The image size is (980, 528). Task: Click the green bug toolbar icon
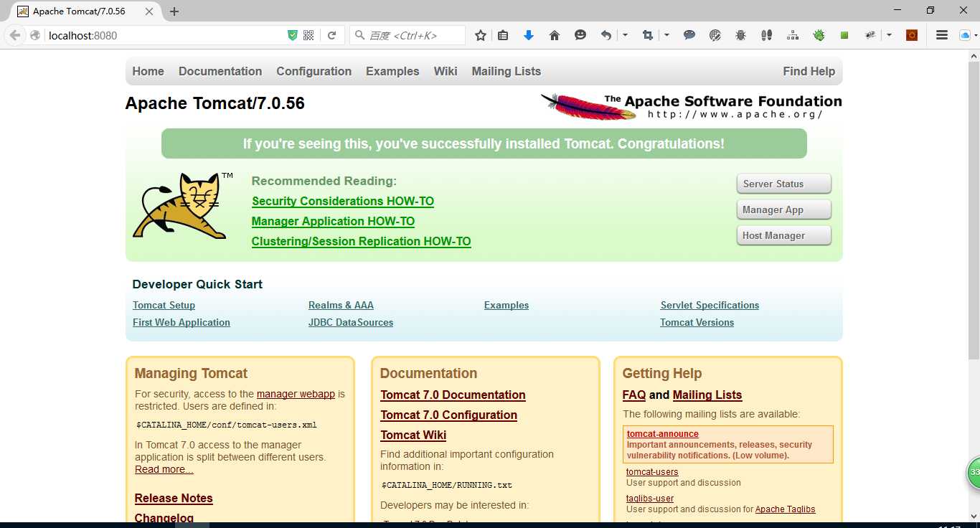819,35
